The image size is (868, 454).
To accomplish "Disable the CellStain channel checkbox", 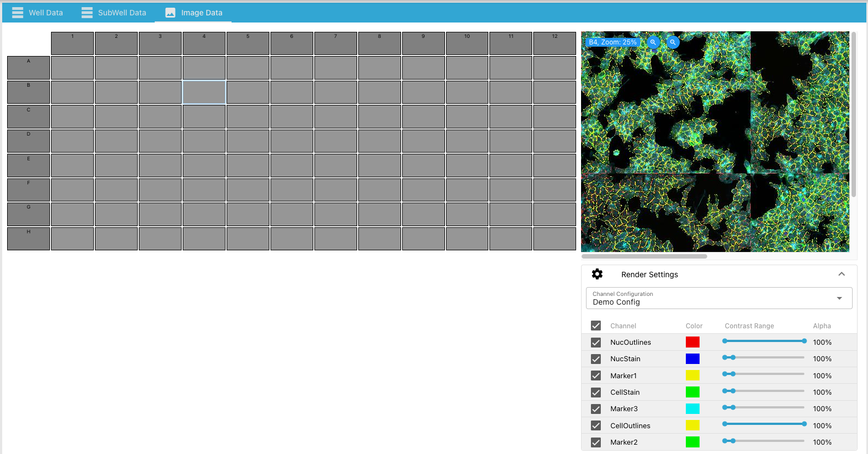I will [596, 393].
